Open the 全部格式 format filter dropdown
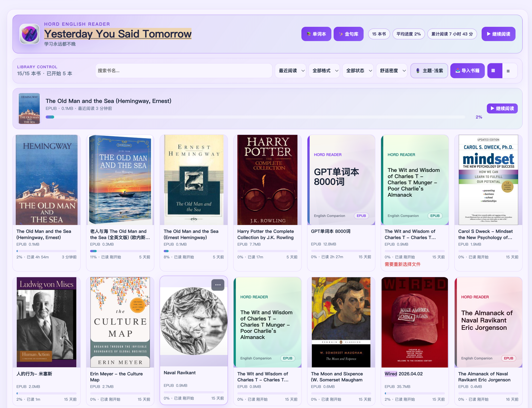The image size is (532, 408). pyautogui.click(x=324, y=71)
